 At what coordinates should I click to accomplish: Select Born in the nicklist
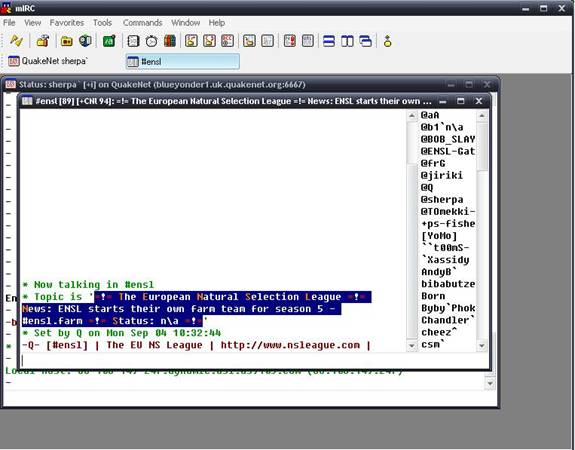433,296
